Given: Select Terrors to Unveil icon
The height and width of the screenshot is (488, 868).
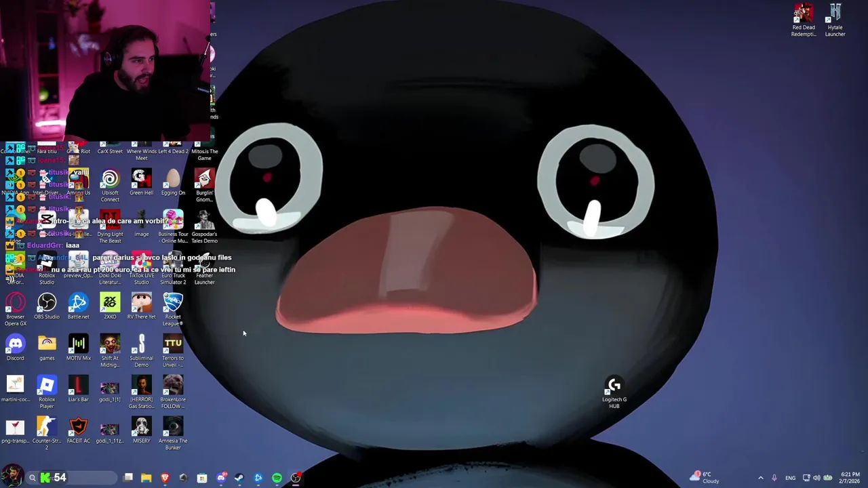Looking at the screenshot, I should (x=173, y=351).
